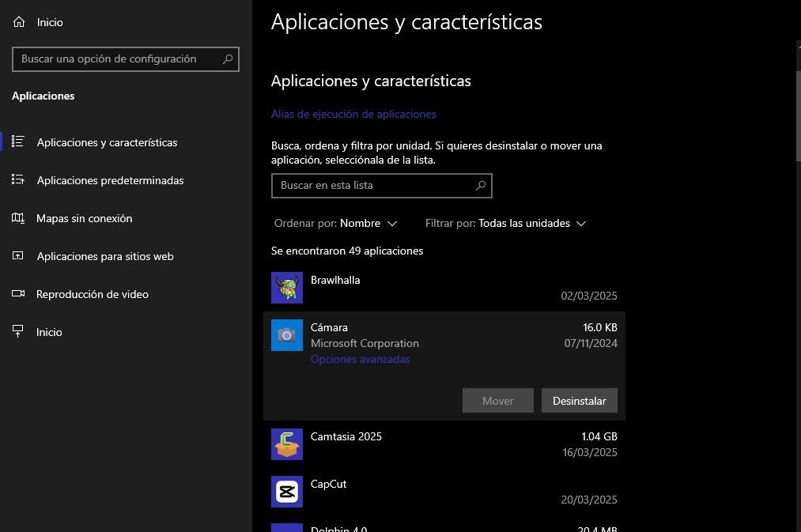
Task: Click the date 07/11/2024
Action: (591, 343)
